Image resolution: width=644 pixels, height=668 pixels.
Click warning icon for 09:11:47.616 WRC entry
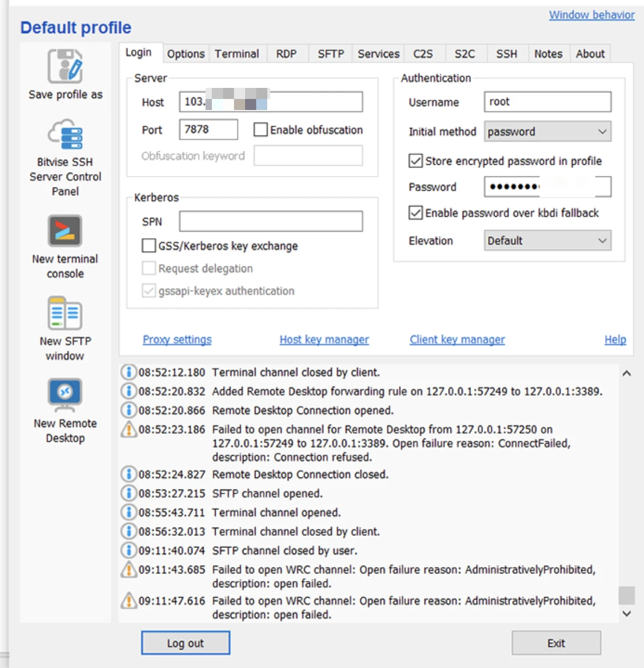click(128, 601)
